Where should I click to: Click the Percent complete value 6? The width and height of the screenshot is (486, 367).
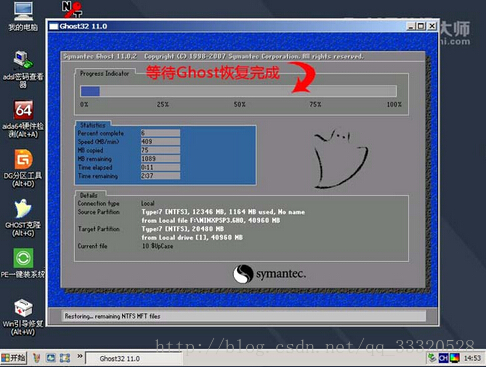(x=160, y=133)
